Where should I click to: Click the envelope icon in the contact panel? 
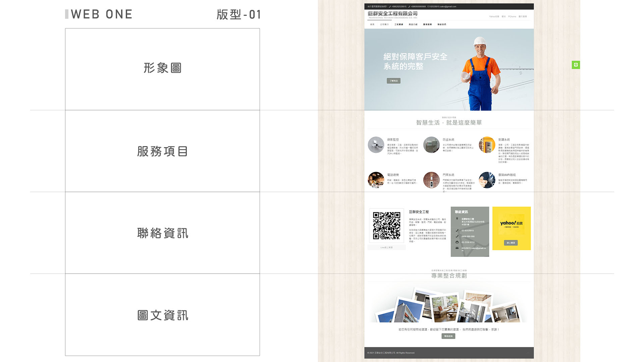coord(457,248)
